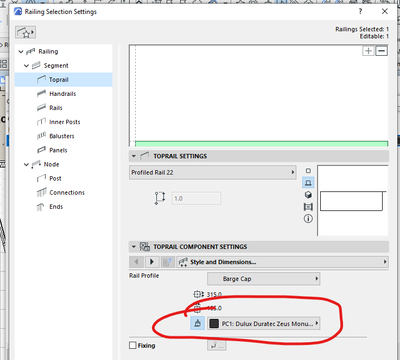The width and height of the screenshot is (400, 360).
Task: Select the 3D cube preview icon
Action: pyautogui.click(x=308, y=195)
